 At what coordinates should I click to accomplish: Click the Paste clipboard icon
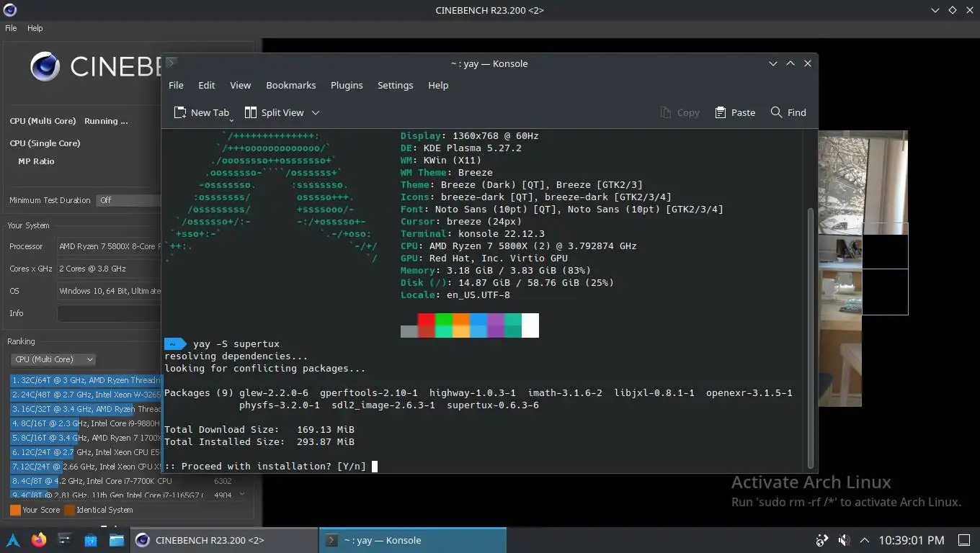pos(721,112)
